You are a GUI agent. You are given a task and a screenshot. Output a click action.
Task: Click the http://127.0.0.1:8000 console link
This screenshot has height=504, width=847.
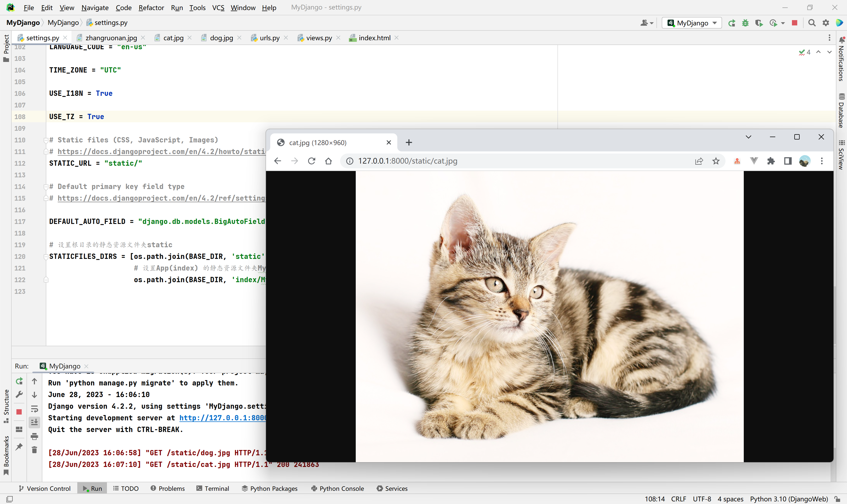tap(222, 418)
